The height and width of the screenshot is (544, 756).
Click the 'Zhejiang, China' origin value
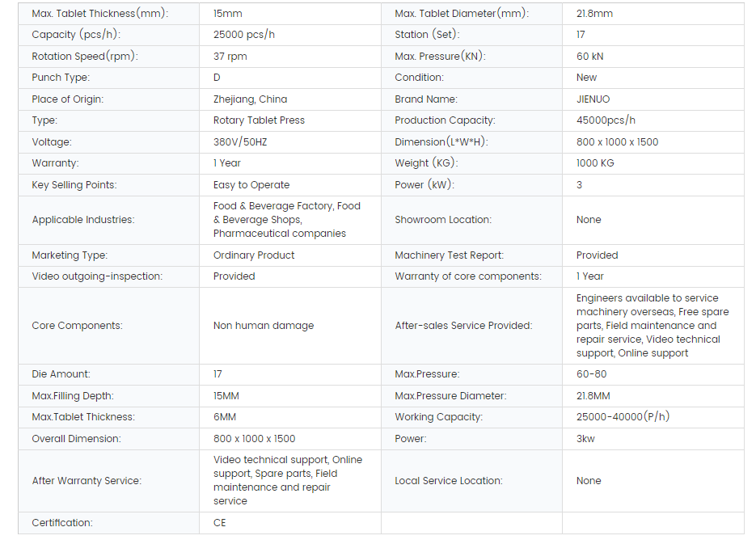coord(250,99)
